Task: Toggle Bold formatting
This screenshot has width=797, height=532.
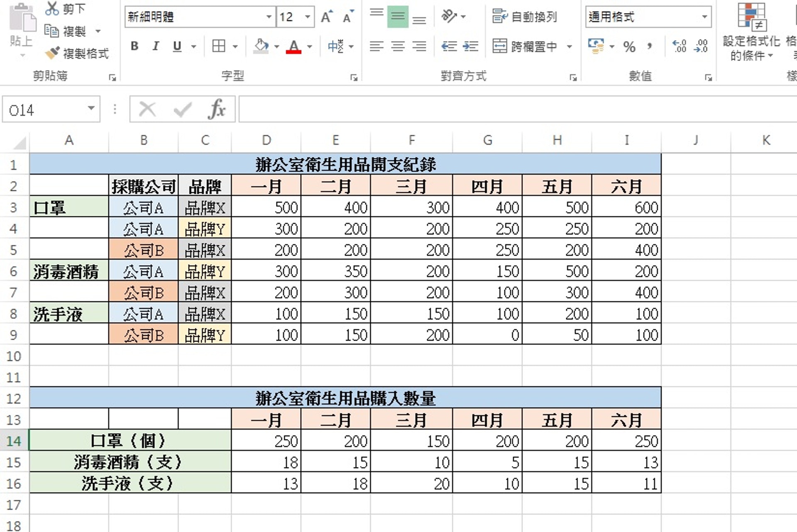Action: point(134,46)
